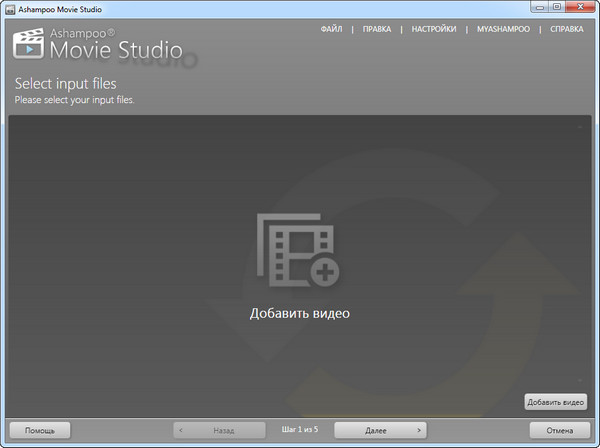Screen dimensions: 600x448
Task: Open the НАСТРОЙКИ menu
Action: (434, 29)
